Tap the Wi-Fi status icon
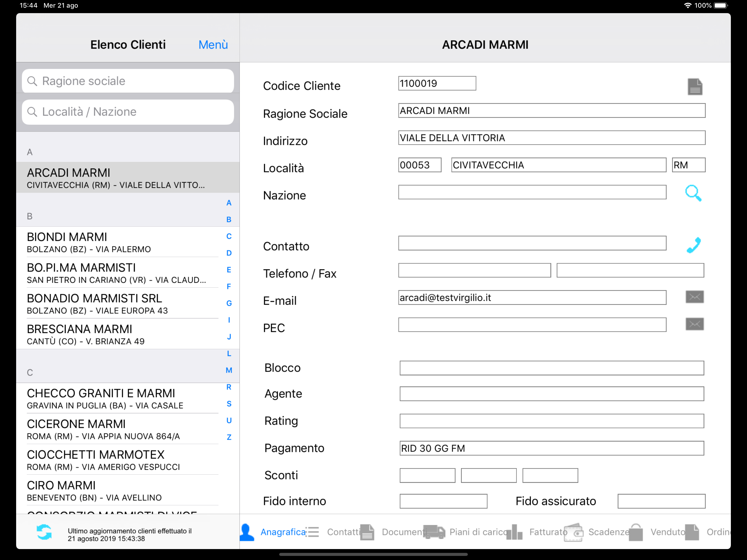 (x=688, y=5)
